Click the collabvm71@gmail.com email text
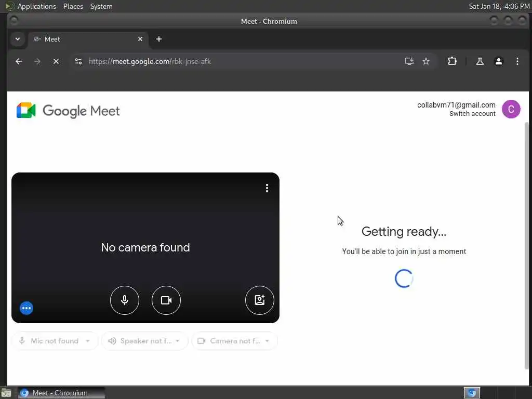 [456, 105]
